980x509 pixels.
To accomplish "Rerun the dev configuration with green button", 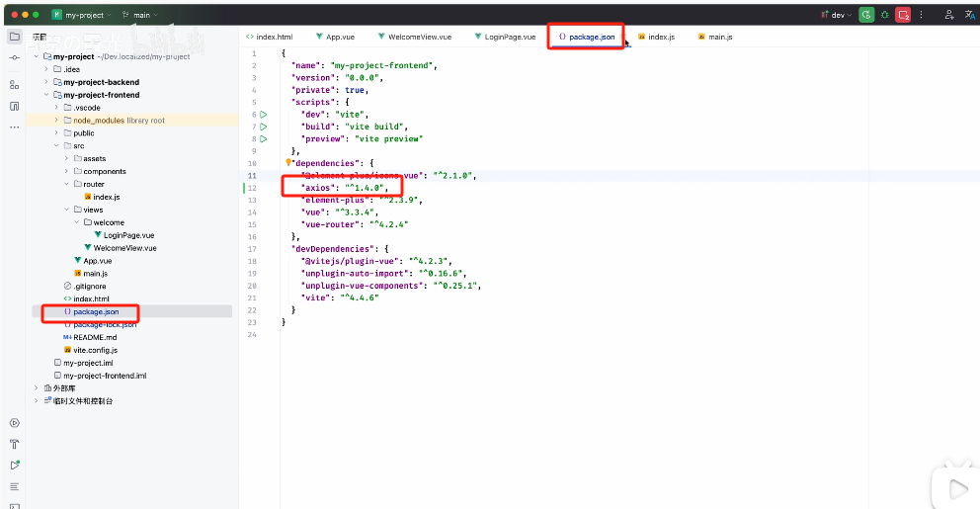I will pyautogui.click(x=866, y=15).
